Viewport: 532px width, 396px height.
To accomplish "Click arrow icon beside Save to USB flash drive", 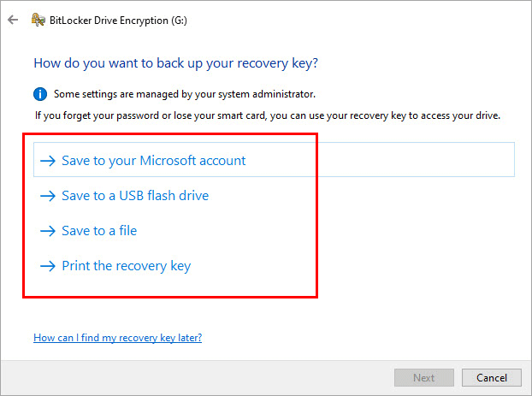I will (48, 196).
